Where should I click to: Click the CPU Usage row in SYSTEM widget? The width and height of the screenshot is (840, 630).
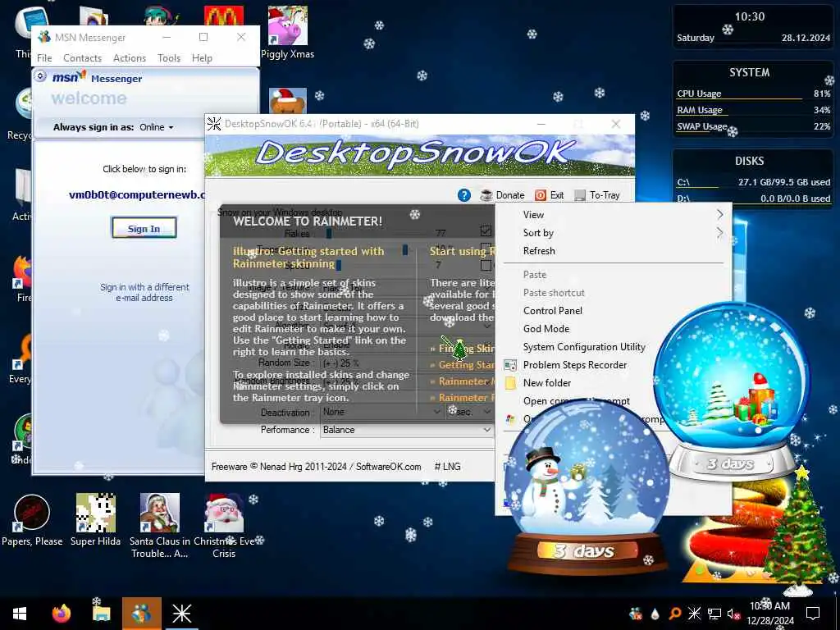pyautogui.click(x=753, y=94)
